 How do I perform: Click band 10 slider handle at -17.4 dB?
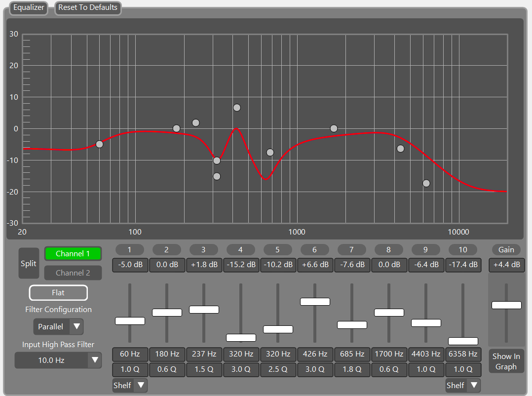[463, 341]
